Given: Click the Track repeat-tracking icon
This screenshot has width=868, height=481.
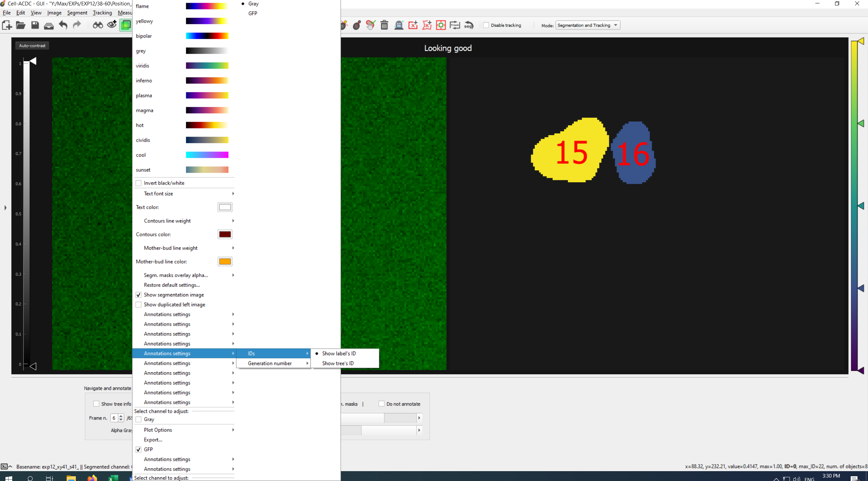Looking at the screenshot, I should coord(454,25).
